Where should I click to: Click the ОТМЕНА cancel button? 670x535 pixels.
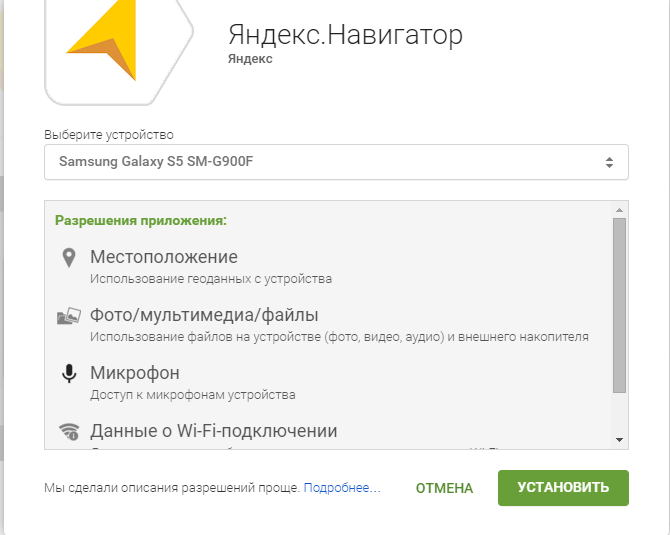click(444, 488)
